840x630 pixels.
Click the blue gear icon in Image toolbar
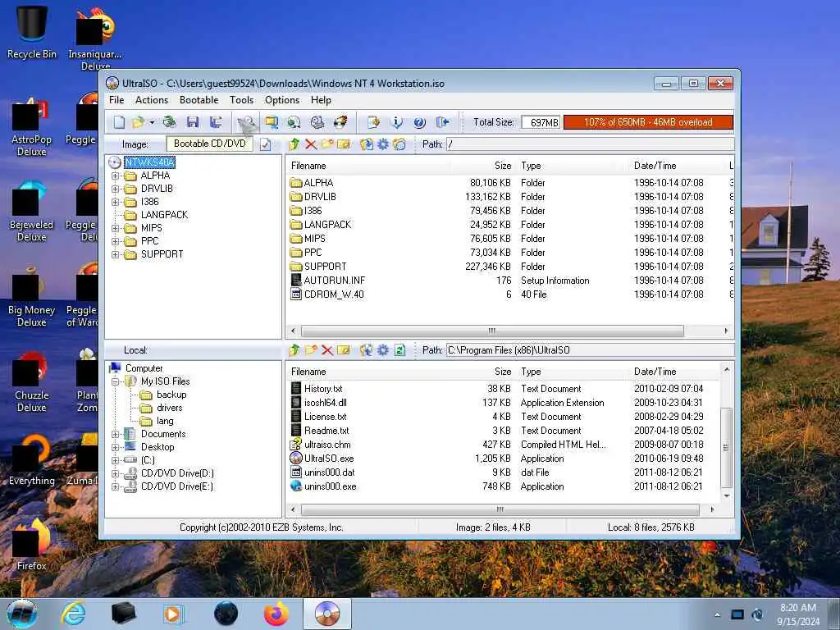383,144
